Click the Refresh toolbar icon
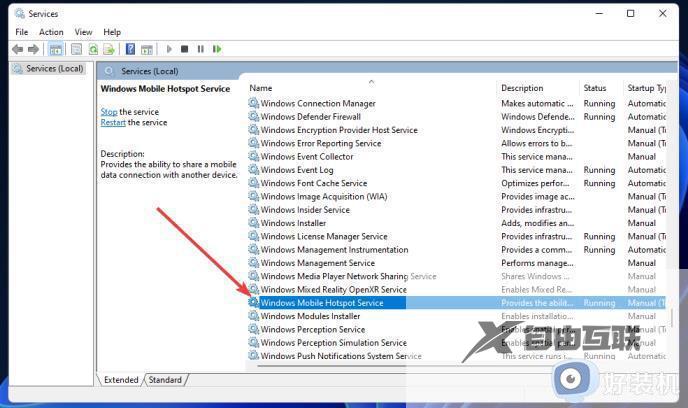 tap(93, 49)
